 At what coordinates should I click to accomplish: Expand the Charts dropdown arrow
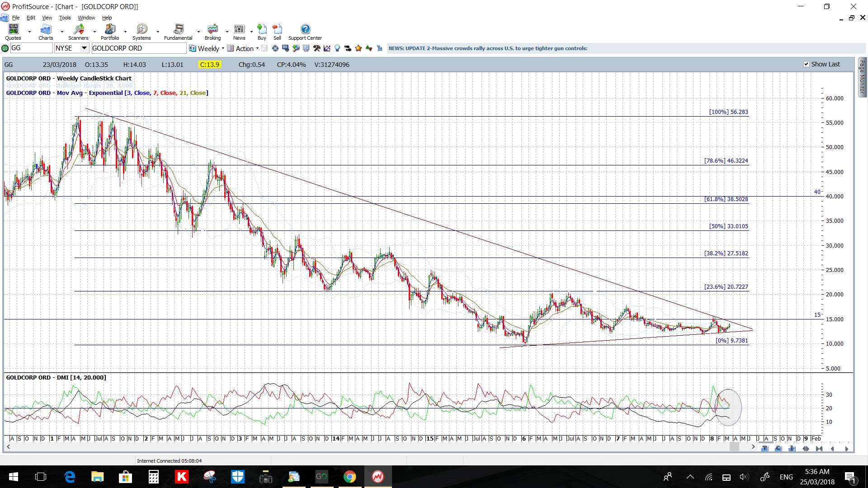click(x=62, y=32)
